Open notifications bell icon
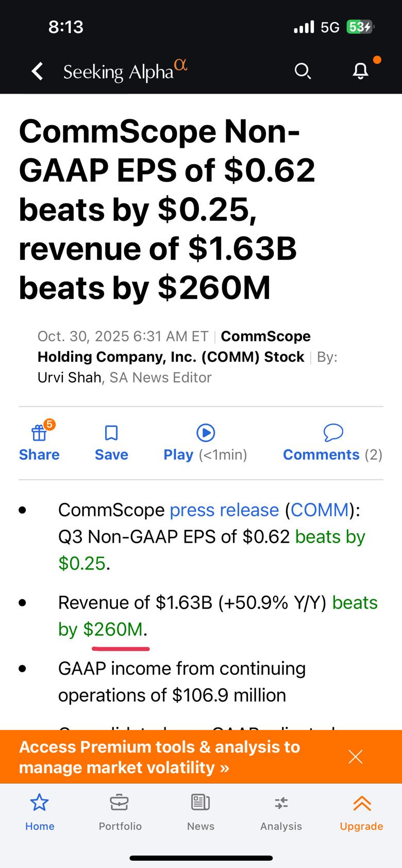 [361, 71]
